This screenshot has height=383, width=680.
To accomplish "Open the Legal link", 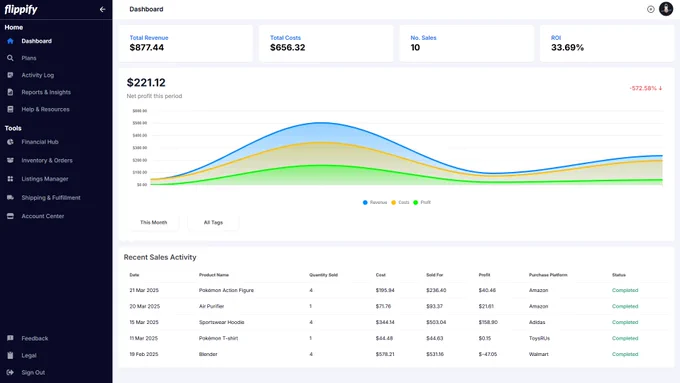I will point(29,355).
